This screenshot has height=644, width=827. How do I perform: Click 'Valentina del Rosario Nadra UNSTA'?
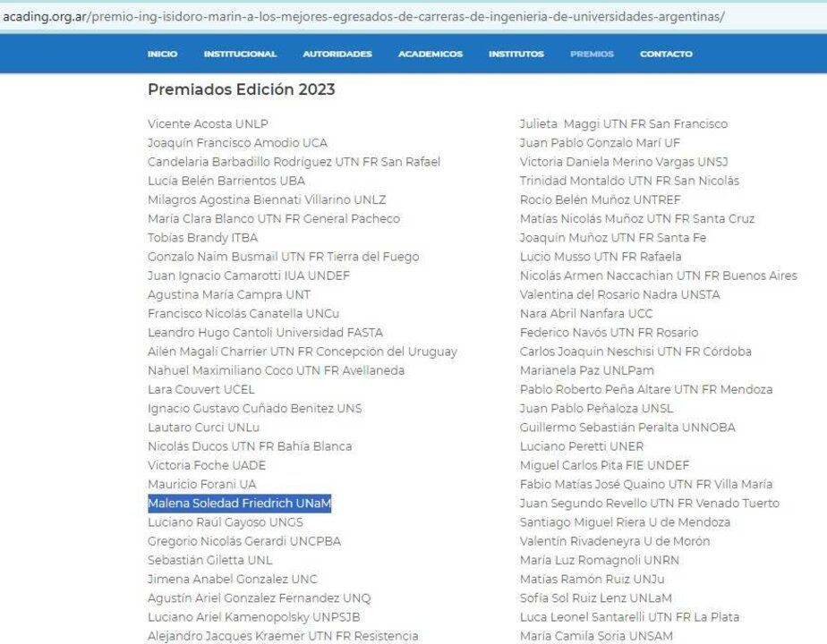619,294
